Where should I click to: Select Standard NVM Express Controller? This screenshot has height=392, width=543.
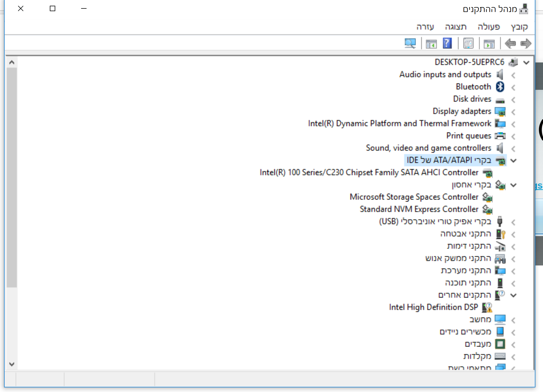click(419, 209)
